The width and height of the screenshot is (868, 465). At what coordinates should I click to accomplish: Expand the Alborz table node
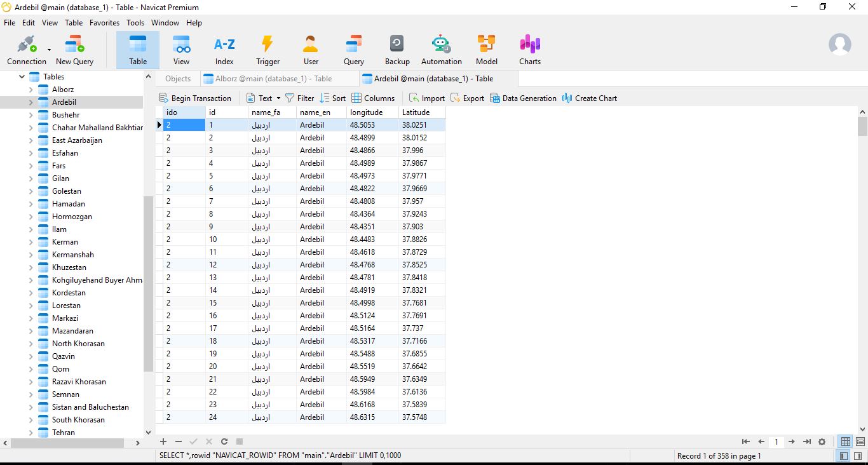[x=31, y=90]
